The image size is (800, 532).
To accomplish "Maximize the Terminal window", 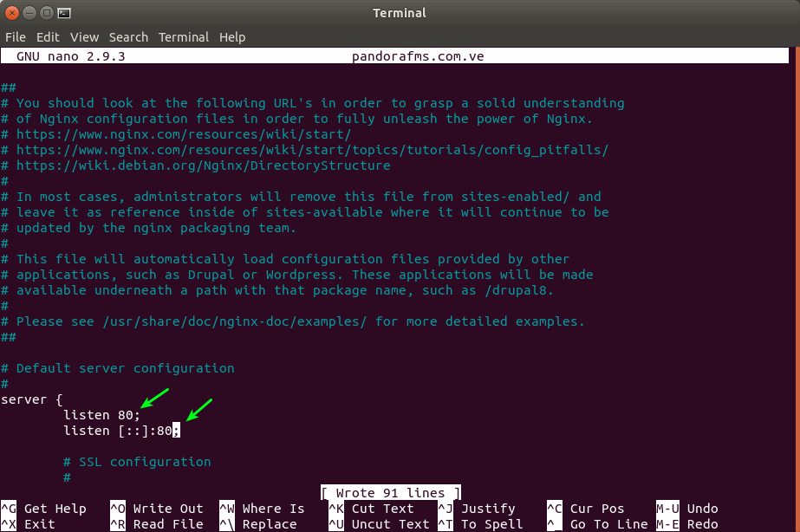I will [47, 13].
